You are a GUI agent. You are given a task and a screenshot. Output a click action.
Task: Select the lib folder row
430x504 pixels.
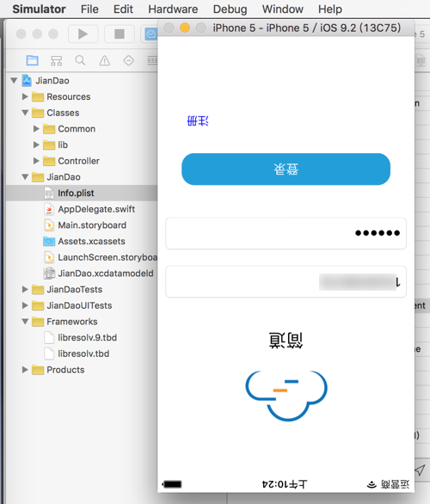point(82,144)
